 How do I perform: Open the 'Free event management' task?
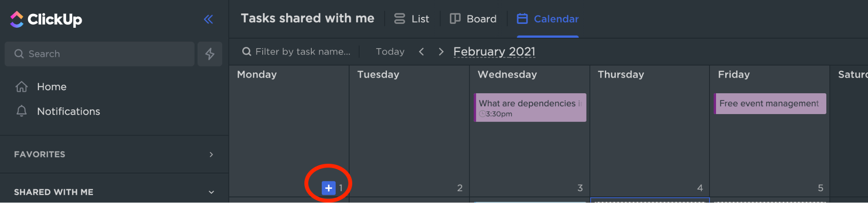point(770,104)
